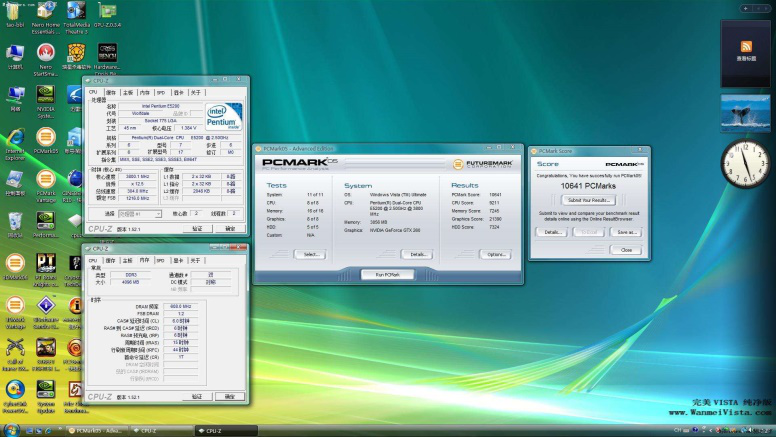Open the tao-bbl folder on the desktop
Viewport: 776px width, 437px height.
[x=15, y=15]
